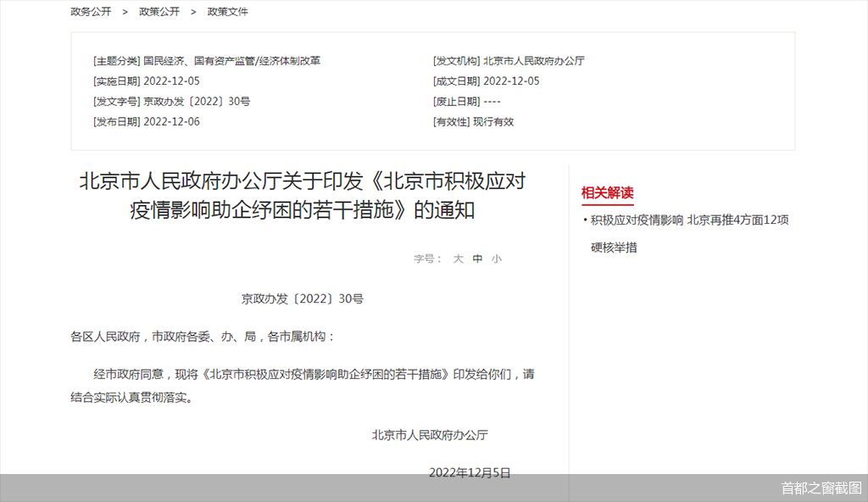Click the 主题分类 field label
Viewport: 868px width, 502px height.
tap(116, 60)
